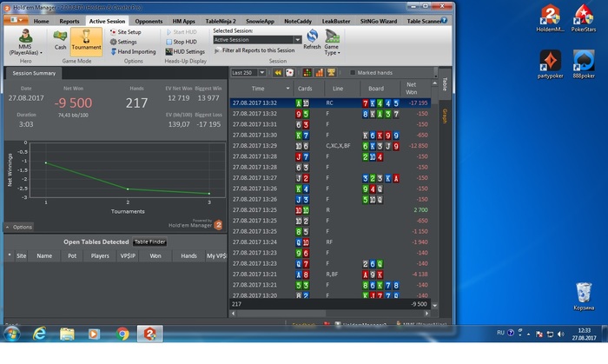This screenshot has height=364, width=608.
Task: Open PokerStars desktop shortcut
Action: [584, 18]
